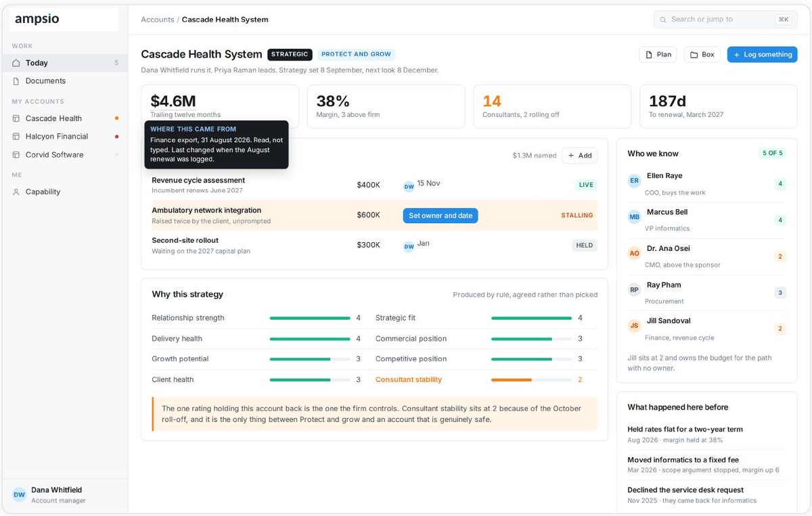This screenshot has height=516, width=812.
Task: Open Revenue cycle assessment row
Action: point(374,185)
